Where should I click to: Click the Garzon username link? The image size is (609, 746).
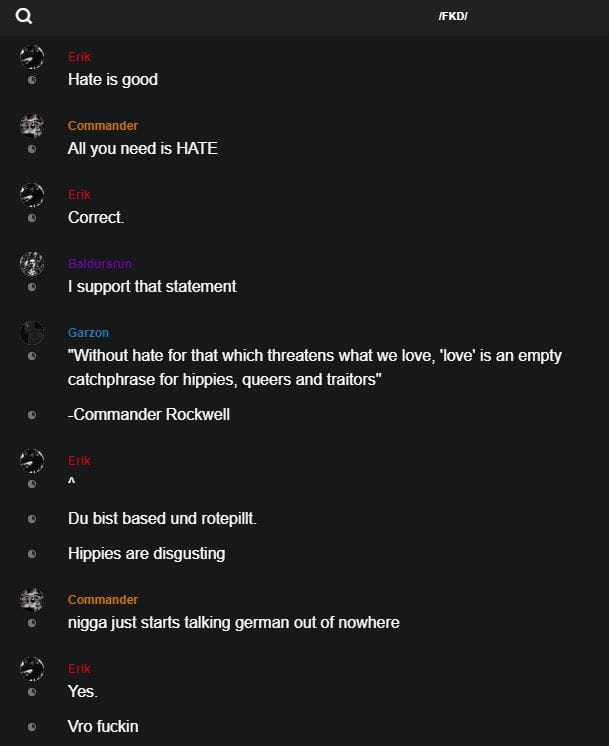(88, 333)
